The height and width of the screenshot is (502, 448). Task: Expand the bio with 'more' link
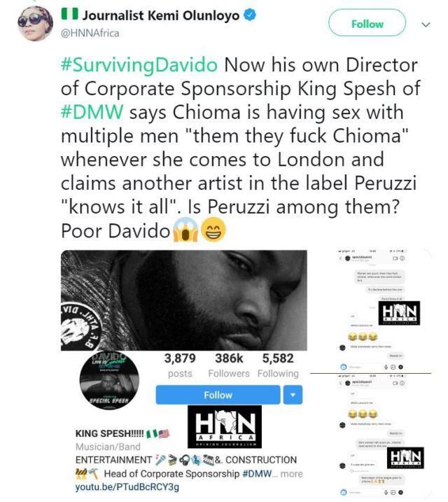pos(291,473)
